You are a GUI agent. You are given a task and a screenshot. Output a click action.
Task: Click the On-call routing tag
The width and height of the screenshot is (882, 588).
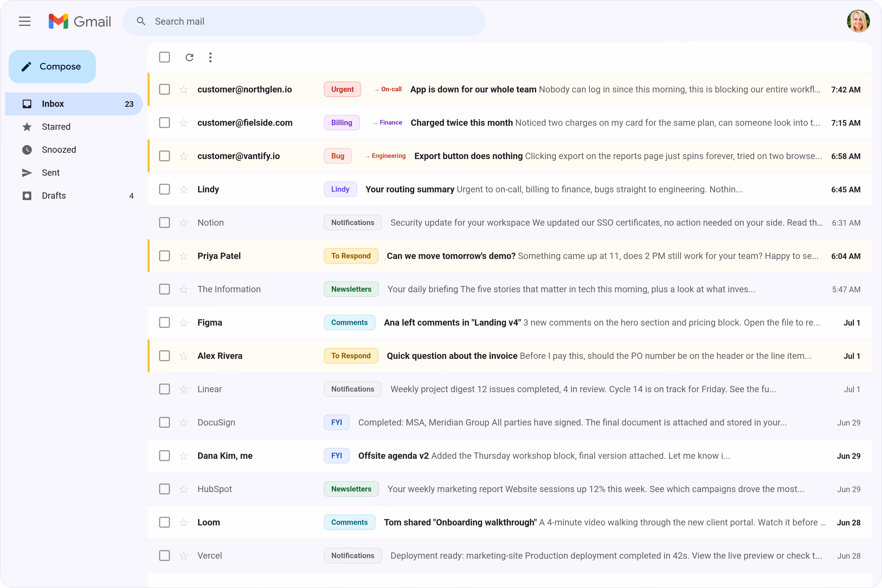click(x=388, y=90)
